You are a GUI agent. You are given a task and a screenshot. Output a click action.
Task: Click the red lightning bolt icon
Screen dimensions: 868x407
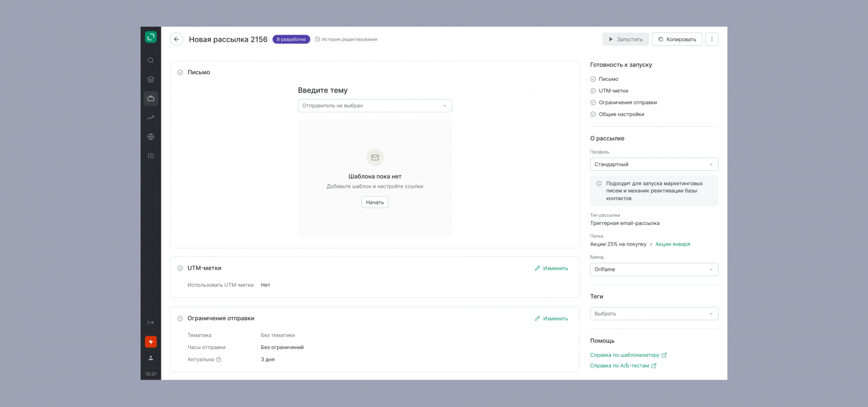click(151, 342)
